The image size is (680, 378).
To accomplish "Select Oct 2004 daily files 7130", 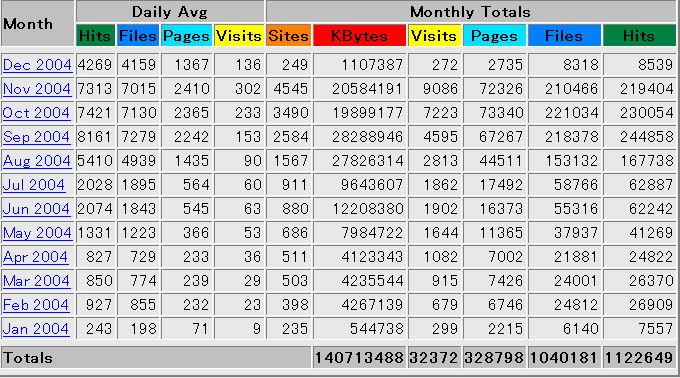I will tap(139, 113).
